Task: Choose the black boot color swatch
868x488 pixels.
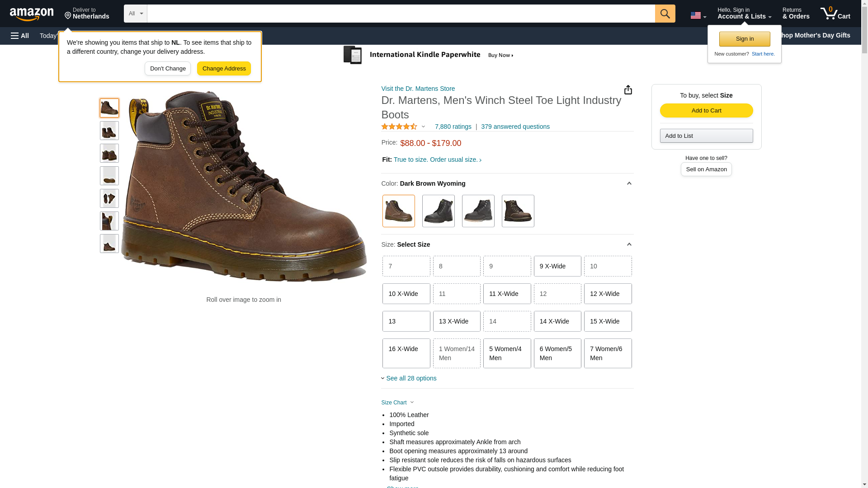Action: click(x=438, y=211)
